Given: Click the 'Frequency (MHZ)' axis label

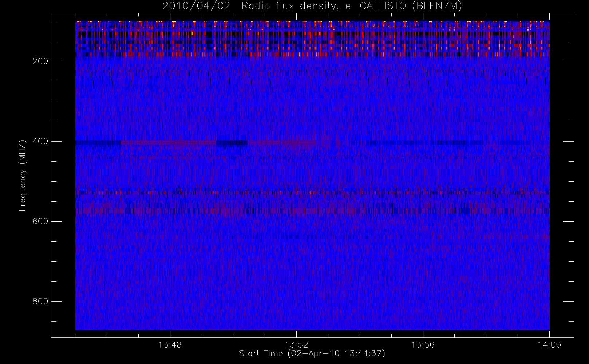Looking at the screenshot, I should [x=23, y=175].
